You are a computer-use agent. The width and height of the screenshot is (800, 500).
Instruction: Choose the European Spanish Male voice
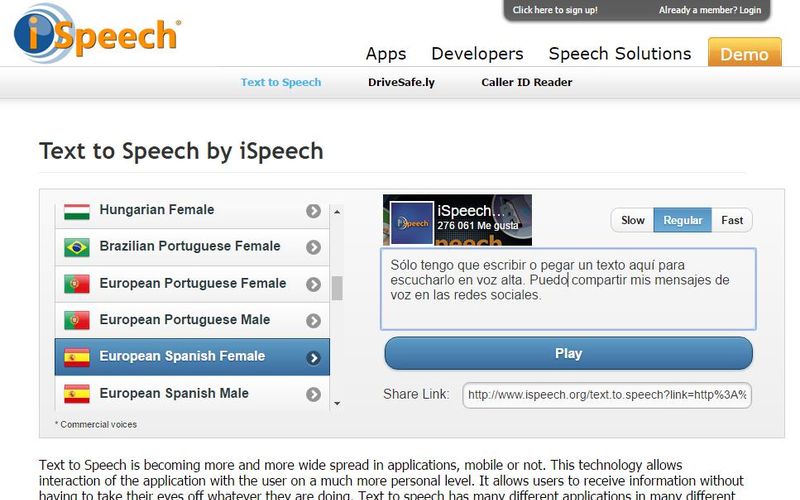[x=192, y=393]
